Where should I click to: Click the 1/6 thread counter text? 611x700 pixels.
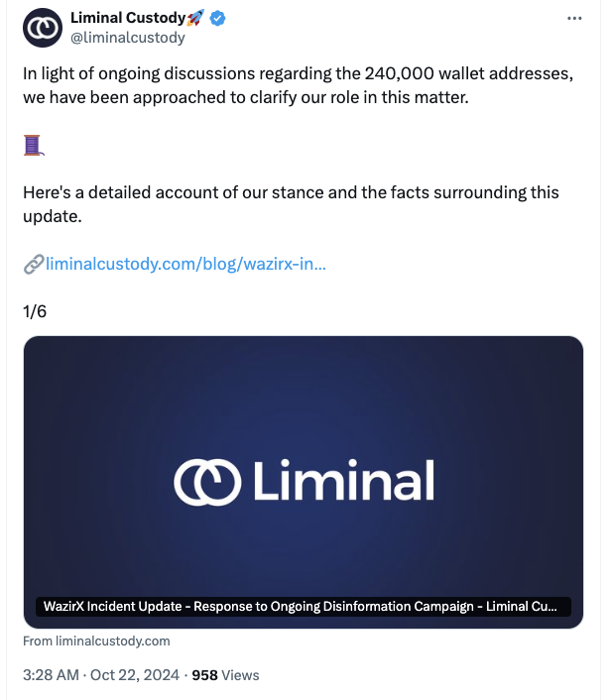click(35, 311)
